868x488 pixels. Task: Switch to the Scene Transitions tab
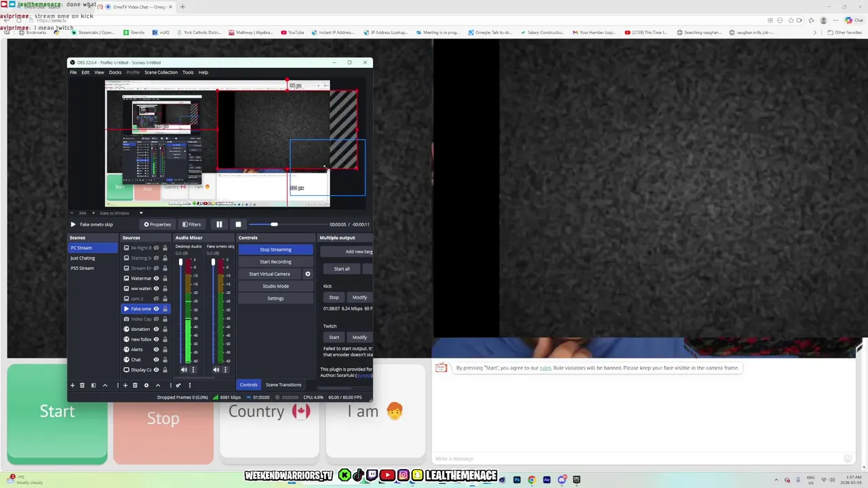(x=283, y=385)
